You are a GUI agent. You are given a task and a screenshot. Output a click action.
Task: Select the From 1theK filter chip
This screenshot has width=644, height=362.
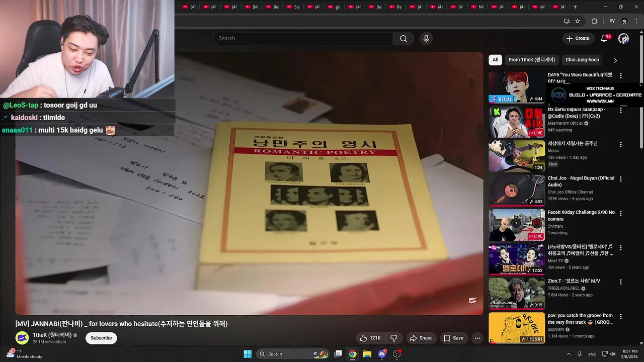click(x=531, y=60)
